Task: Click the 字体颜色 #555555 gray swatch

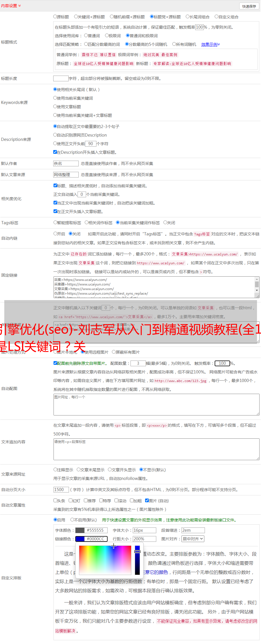Action: click(x=80, y=530)
